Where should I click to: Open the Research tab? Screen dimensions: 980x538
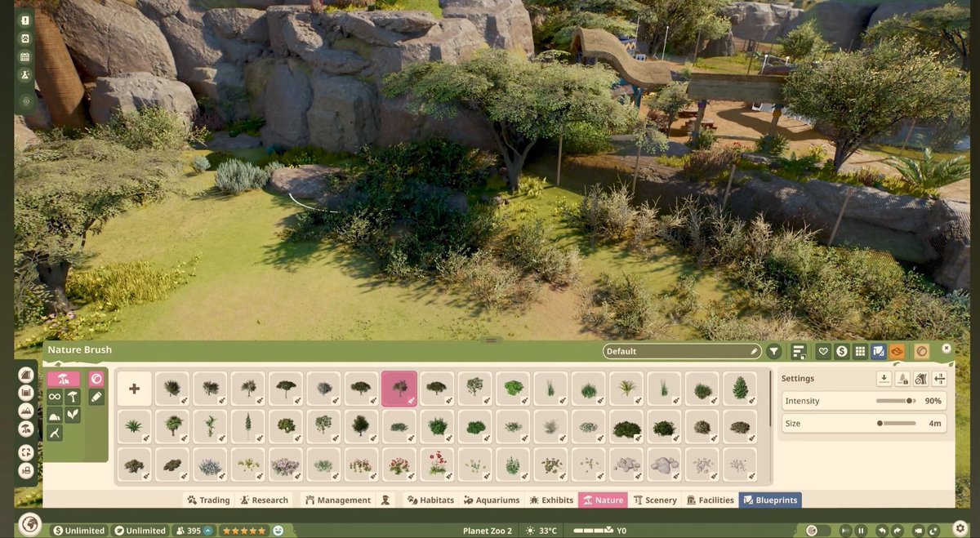click(x=264, y=500)
